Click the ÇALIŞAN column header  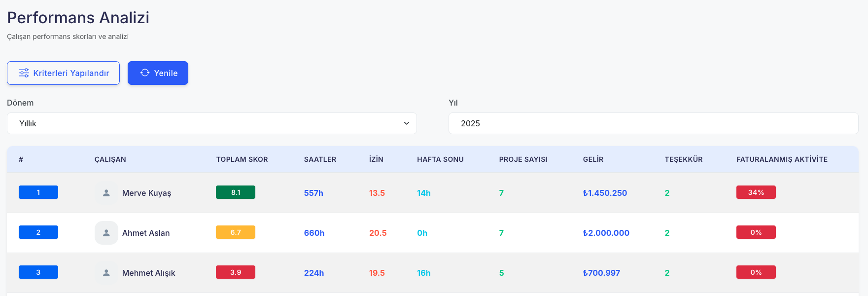pyautogui.click(x=110, y=159)
